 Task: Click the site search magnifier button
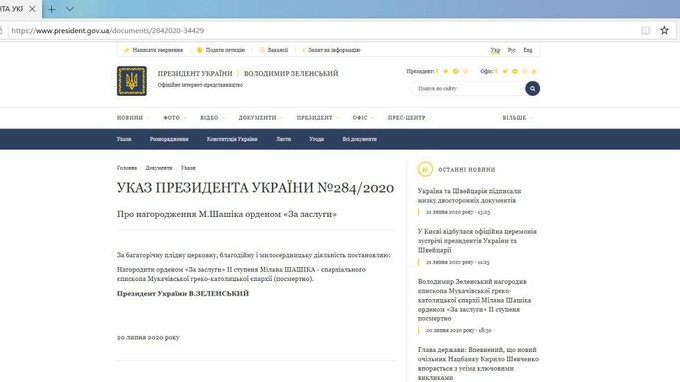coord(532,88)
